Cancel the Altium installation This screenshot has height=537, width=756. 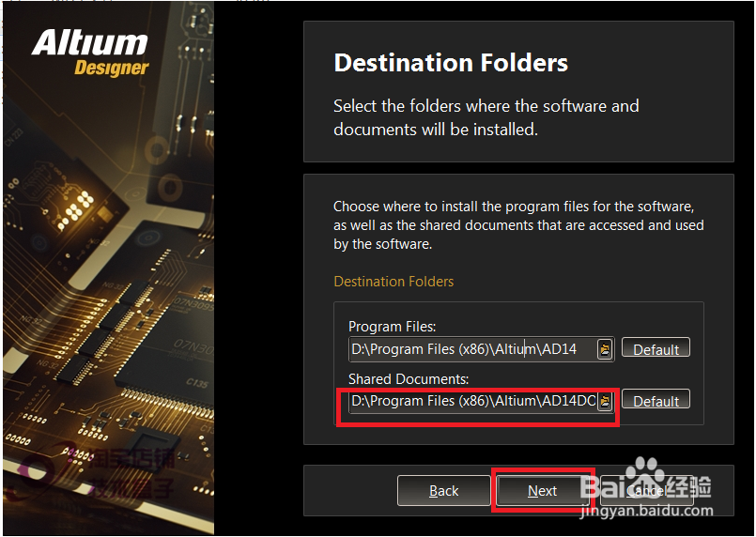point(646,490)
